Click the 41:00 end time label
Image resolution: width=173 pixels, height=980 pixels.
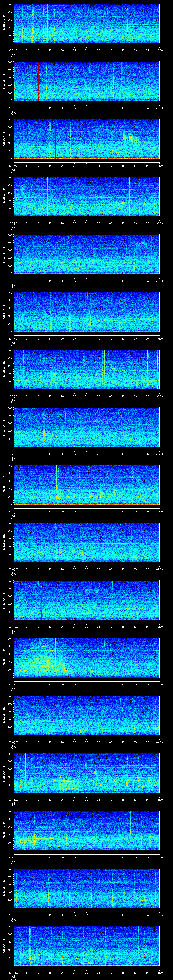point(159,569)
